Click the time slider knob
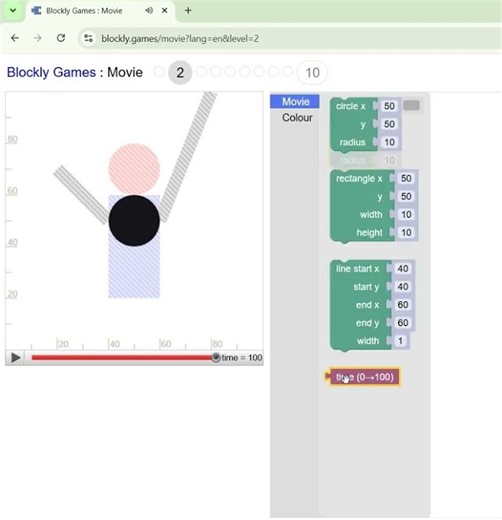 216,357
